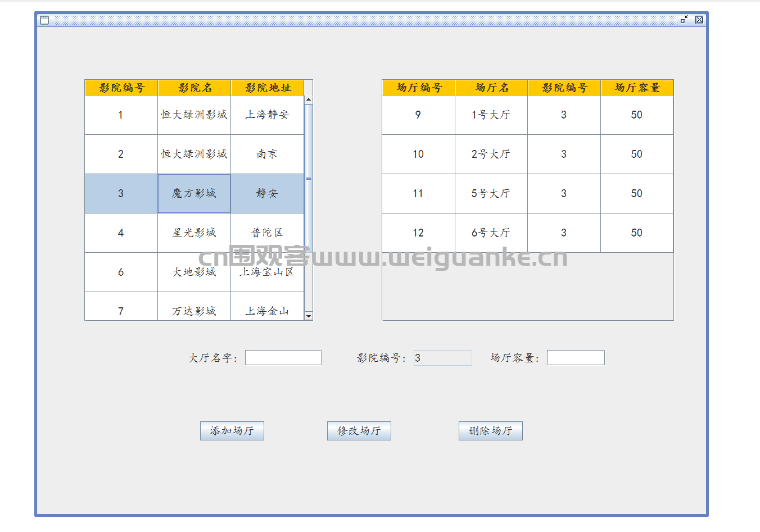760x532 pixels.
Task: Click the 影院编号 header in cinema table
Action: pos(121,88)
